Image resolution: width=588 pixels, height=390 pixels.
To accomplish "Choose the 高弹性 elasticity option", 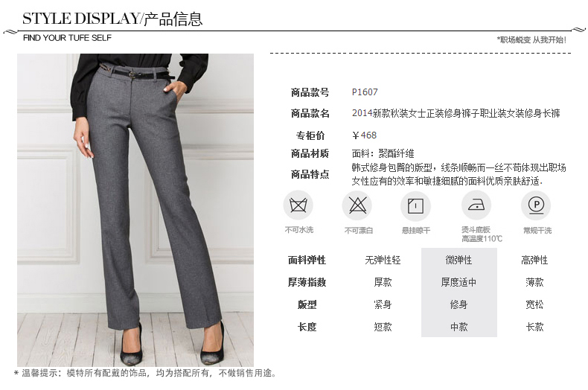I will coord(534,260).
